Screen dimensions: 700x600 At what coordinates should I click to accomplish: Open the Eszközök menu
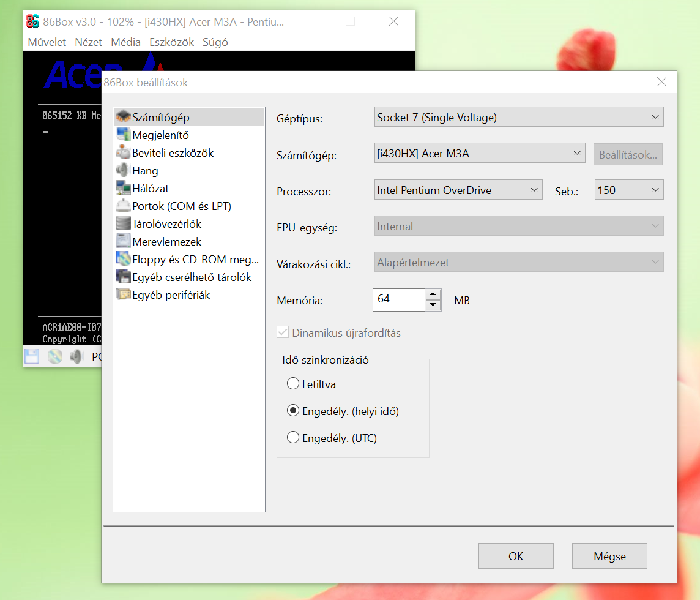(171, 42)
